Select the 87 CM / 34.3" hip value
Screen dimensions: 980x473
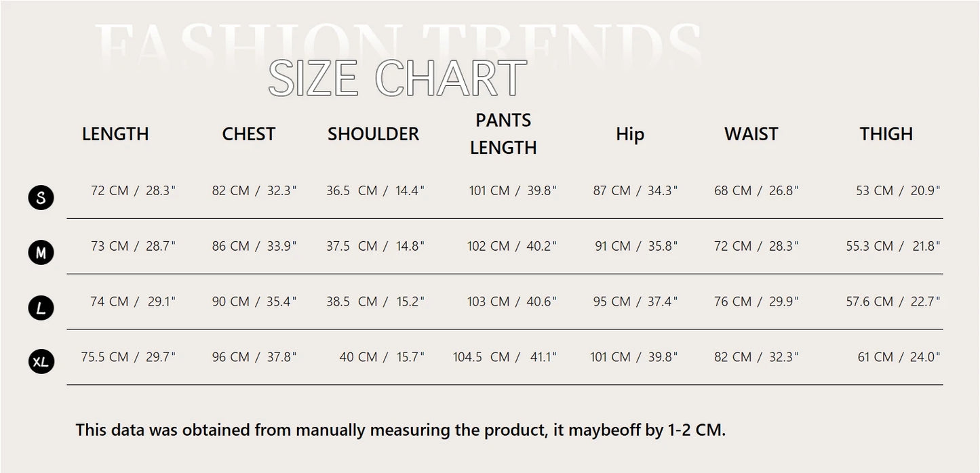click(635, 191)
